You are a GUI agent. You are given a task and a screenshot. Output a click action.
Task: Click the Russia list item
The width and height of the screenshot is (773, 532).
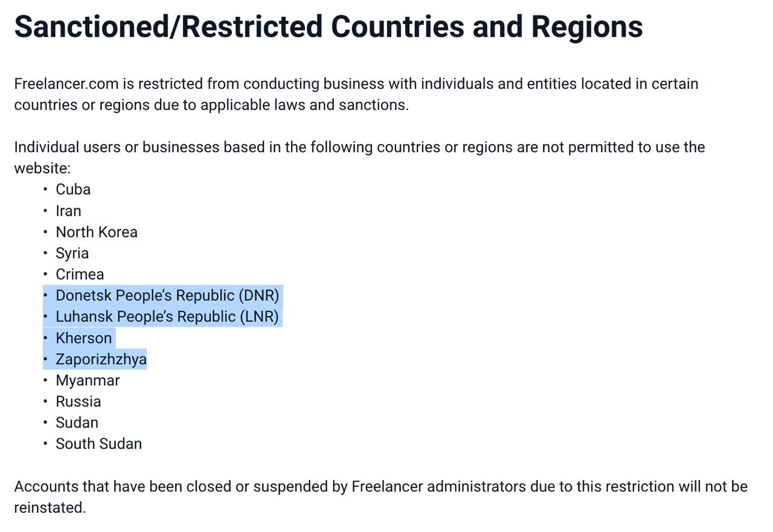coord(79,402)
